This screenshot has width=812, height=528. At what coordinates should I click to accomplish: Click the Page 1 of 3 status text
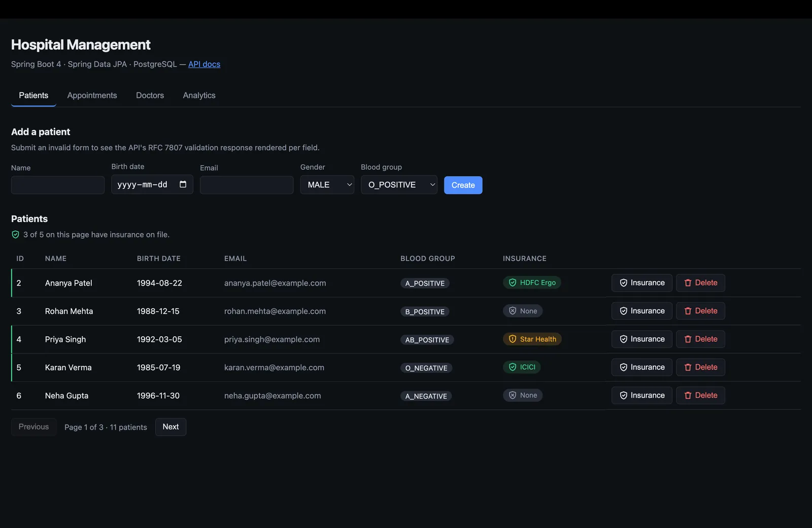(x=106, y=427)
